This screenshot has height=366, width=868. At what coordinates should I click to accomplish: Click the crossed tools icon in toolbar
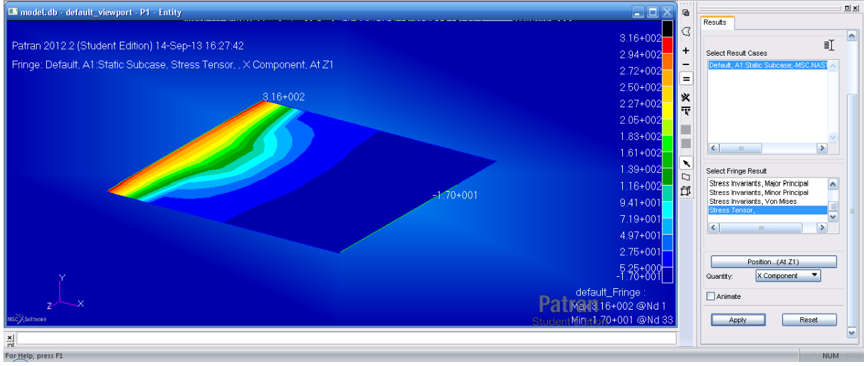(686, 97)
